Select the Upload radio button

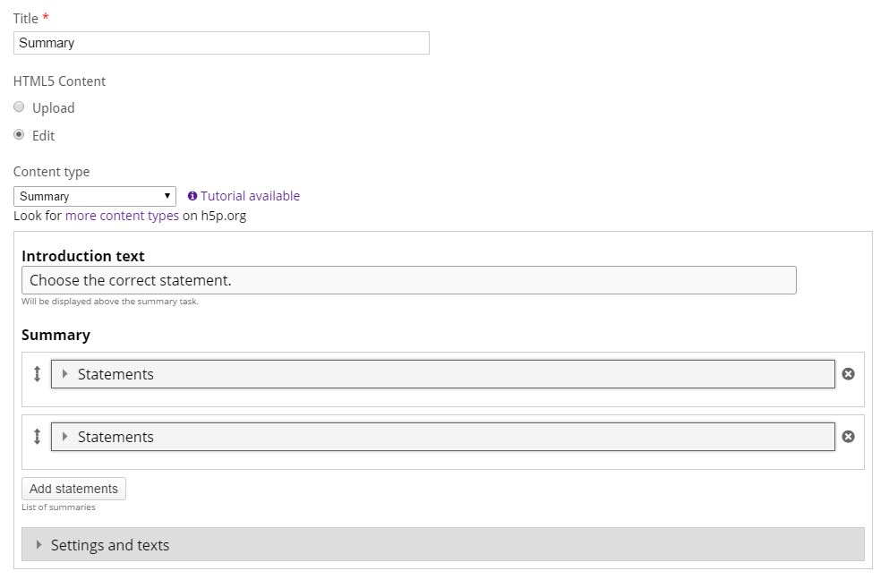[19, 107]
